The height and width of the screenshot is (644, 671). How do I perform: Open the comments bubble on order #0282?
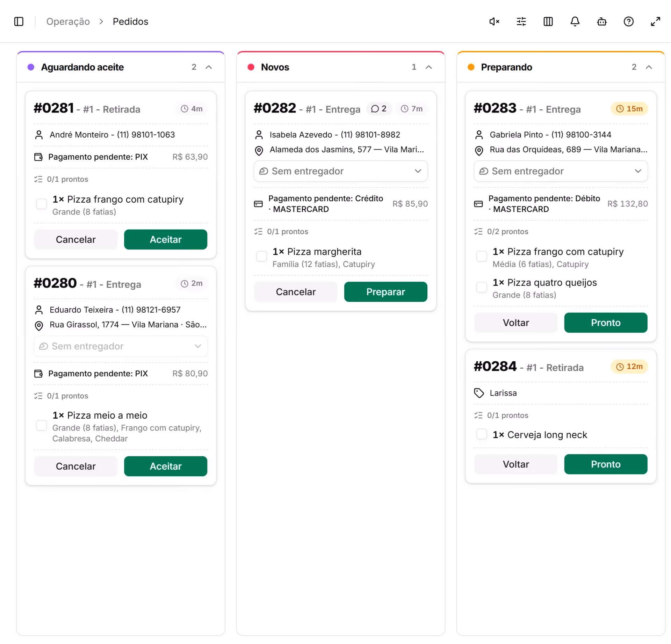[x=379, y=109]
